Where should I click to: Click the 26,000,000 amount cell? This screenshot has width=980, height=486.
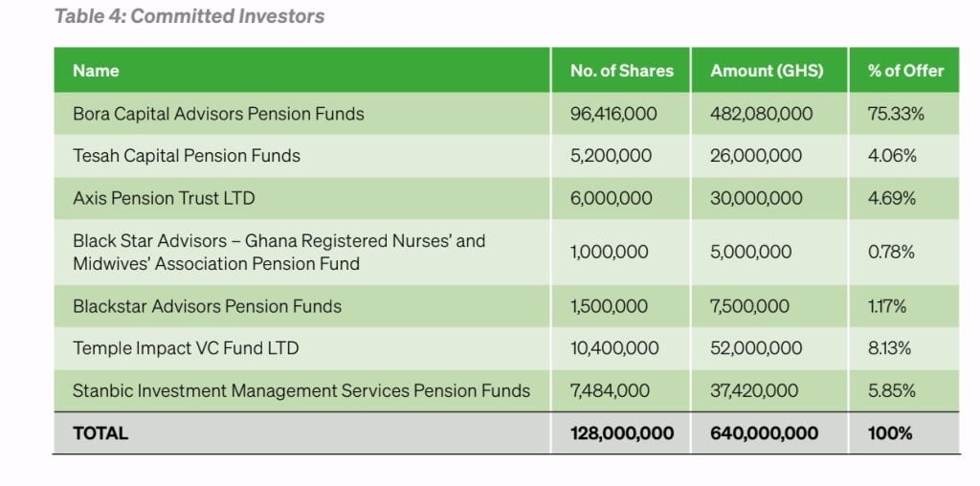coord(756,156)
